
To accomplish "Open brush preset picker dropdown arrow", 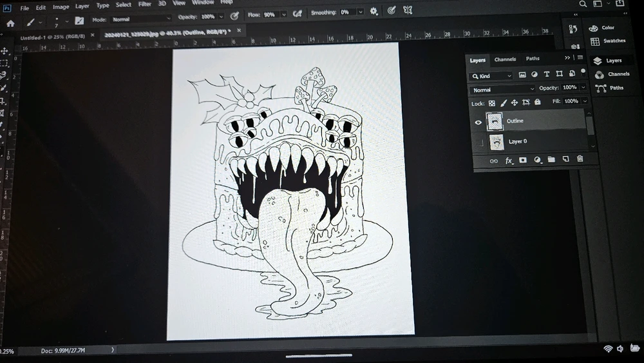I will pos(66,21).
